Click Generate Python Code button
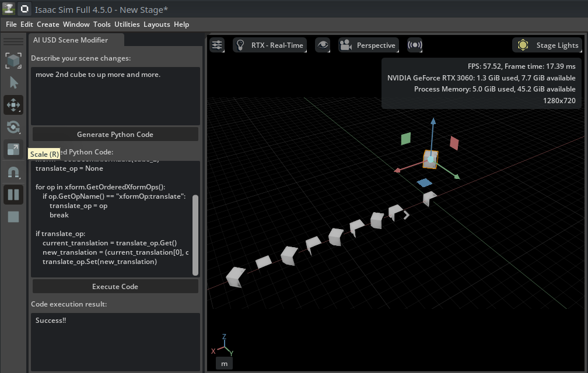The image size is (588, 373). coord(115,135)
